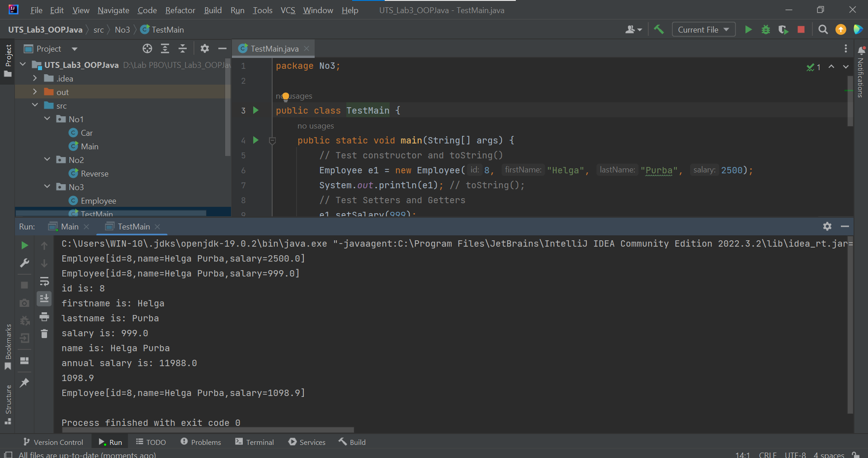Open the code with me user icon
This screenshot has width=868, height=458.
click(x=633, y=29)
